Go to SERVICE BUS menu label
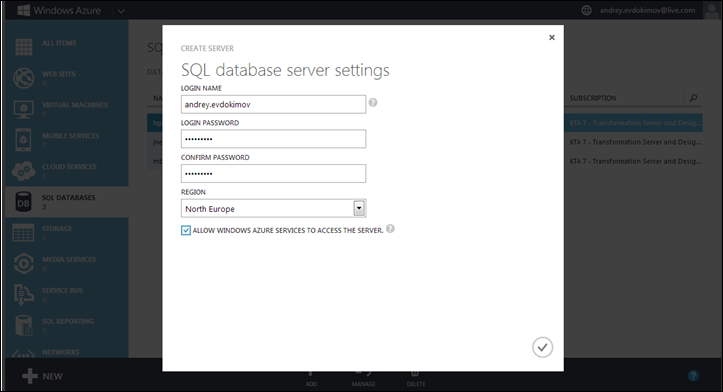Viewport: 723px width, 392px height. click(x=63, y=290)
